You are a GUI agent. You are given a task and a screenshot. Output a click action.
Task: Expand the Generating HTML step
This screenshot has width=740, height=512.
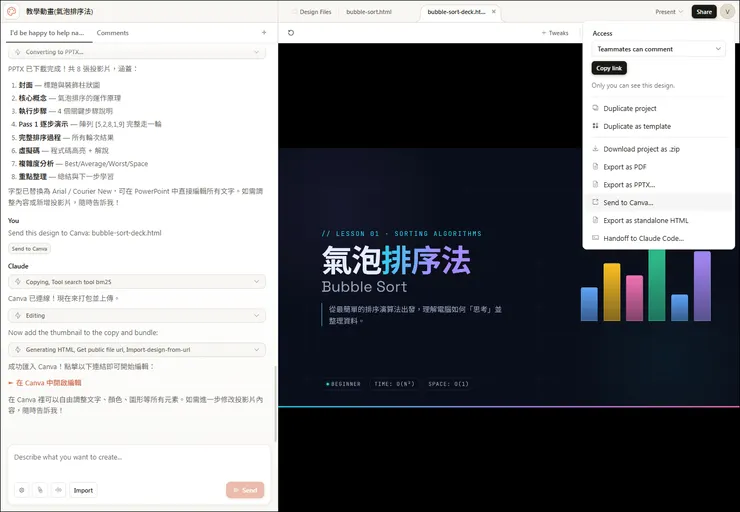[x=137, y=350]
